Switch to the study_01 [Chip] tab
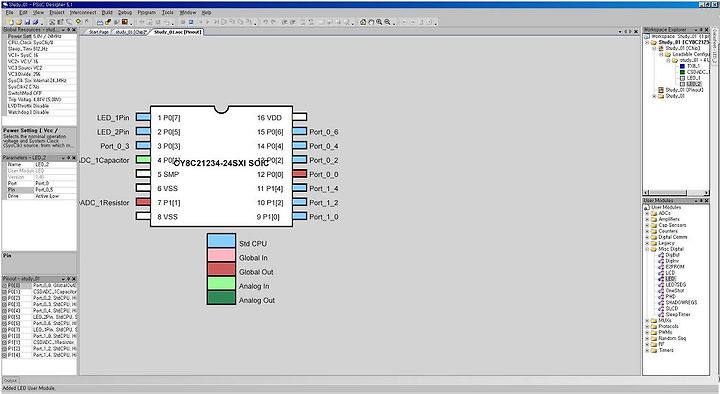720x394 pixels. point(130,32)
